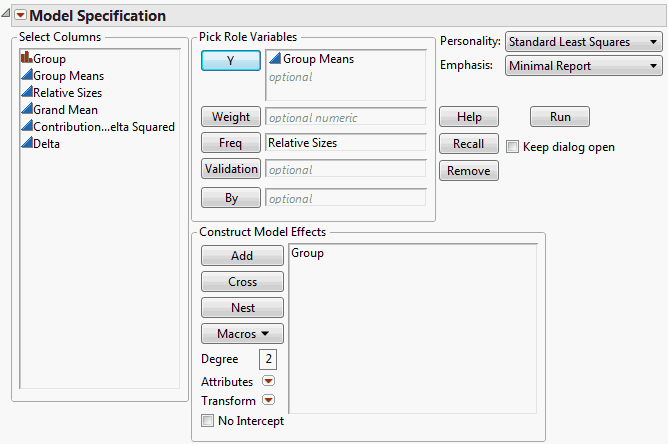Click the Recall button

(468, 144)
